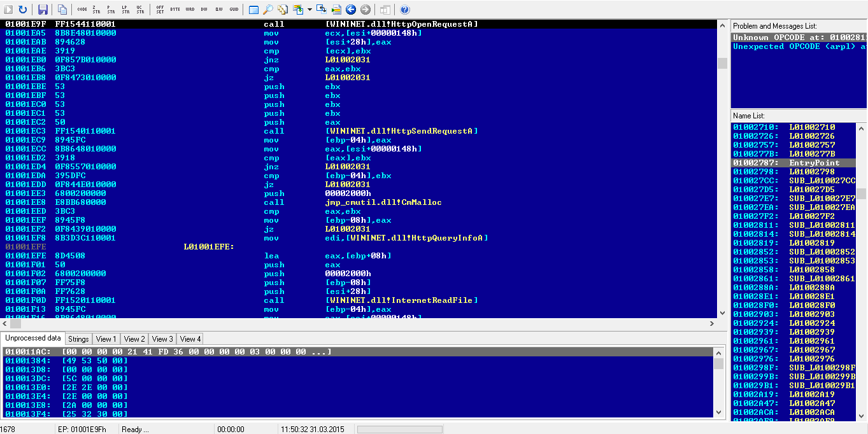Select data row 010011AC in Unprocessed data
868x434 pixels.
click(357, 352)
